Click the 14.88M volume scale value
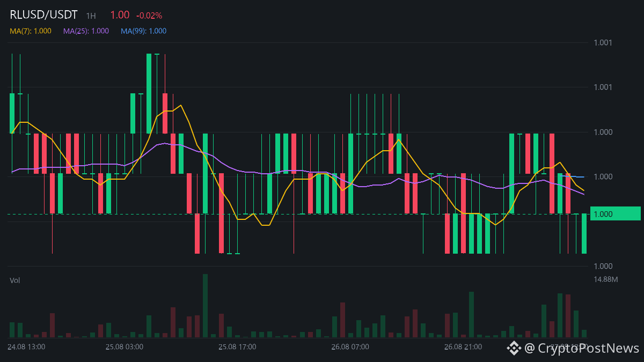The image size is (644, 362). pos(606,279)
